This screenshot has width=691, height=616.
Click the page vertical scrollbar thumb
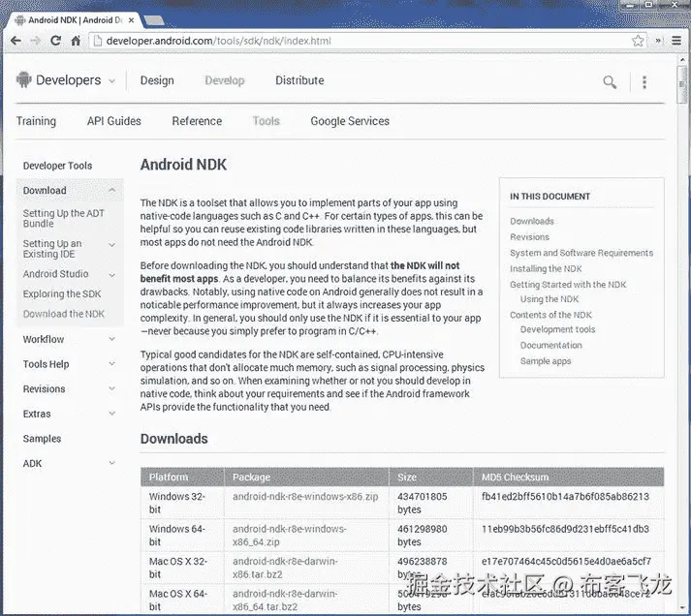click(x=681, y=84)
